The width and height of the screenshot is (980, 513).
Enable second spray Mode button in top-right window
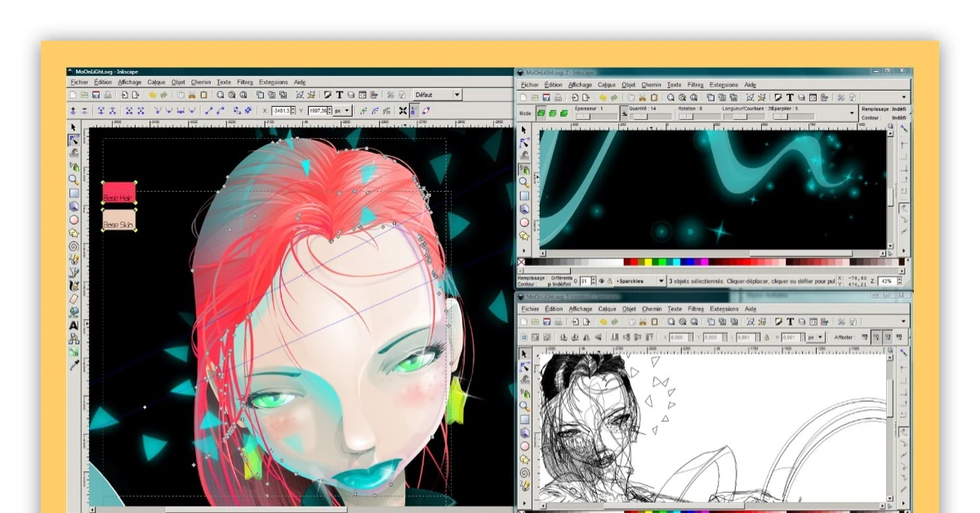551,114
